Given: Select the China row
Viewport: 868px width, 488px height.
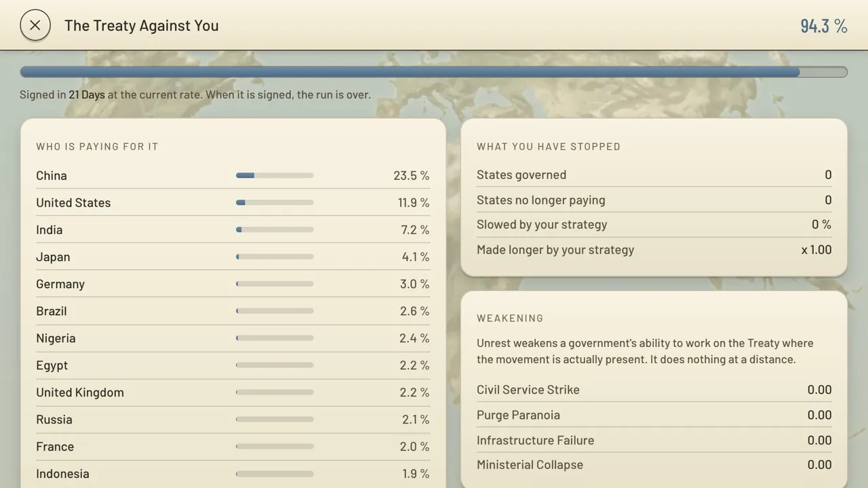Looking at the screenshot, I should 233,176.
